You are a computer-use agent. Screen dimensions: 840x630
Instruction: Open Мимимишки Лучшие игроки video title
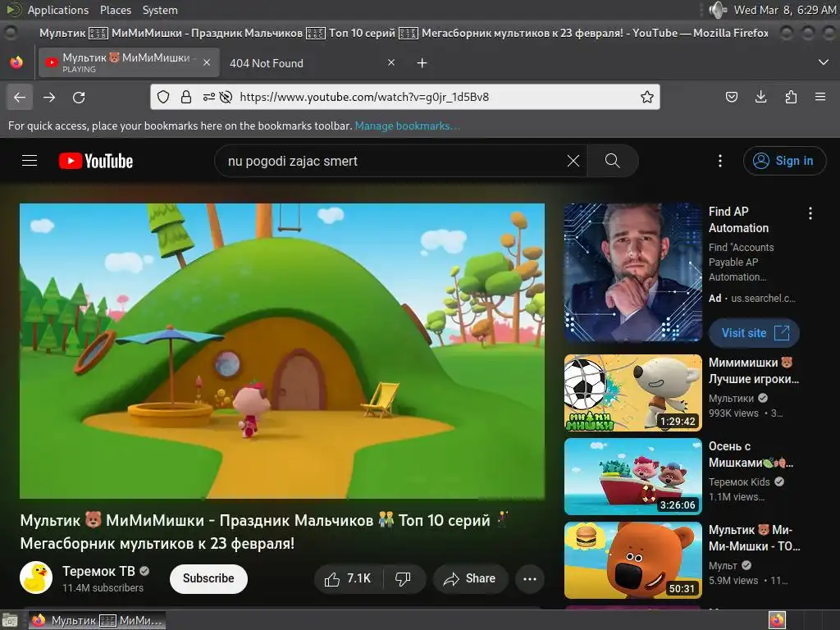coord(753,371)
